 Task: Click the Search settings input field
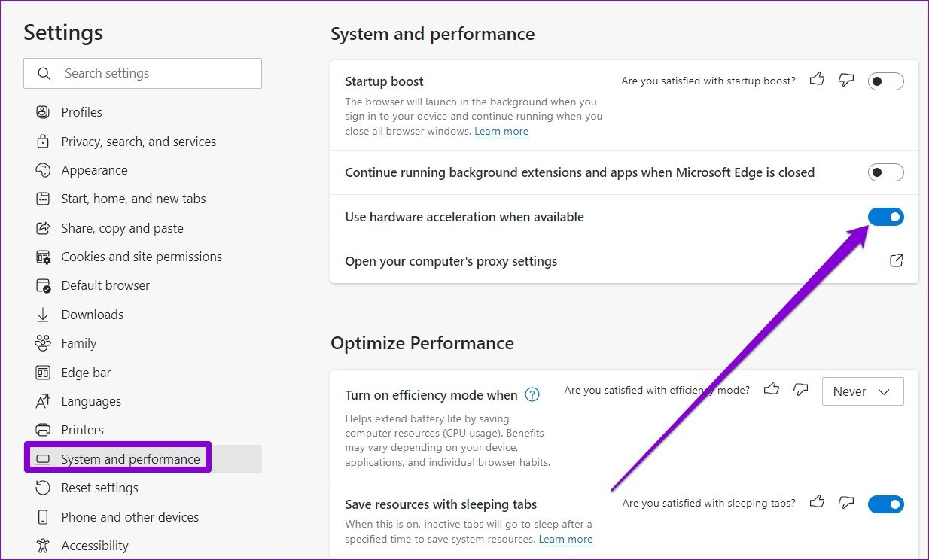(x=151, y=74)
